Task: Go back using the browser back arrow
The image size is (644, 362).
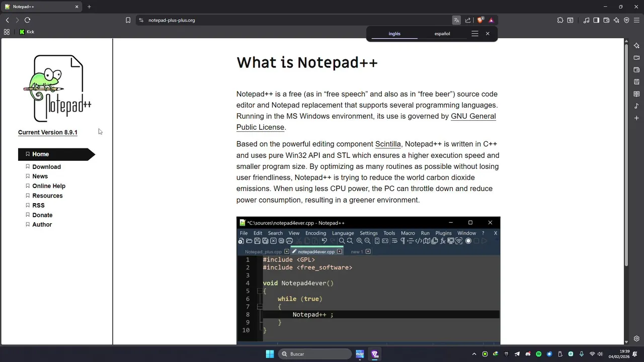Action: point(7,20)
